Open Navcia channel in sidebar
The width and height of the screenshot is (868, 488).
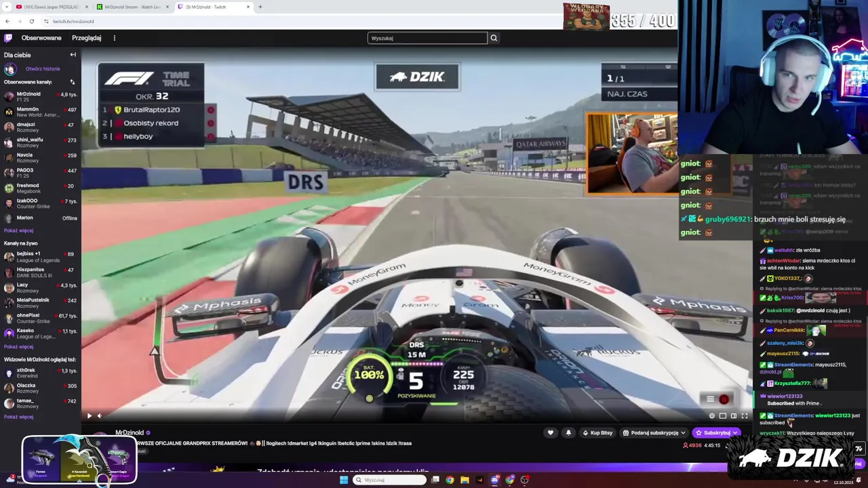pos(41,158)
